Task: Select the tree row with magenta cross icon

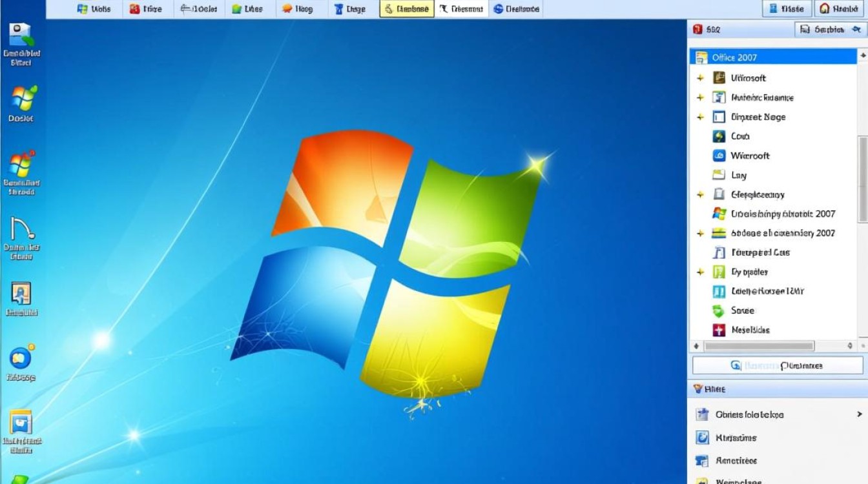Action: pos(773,330)
